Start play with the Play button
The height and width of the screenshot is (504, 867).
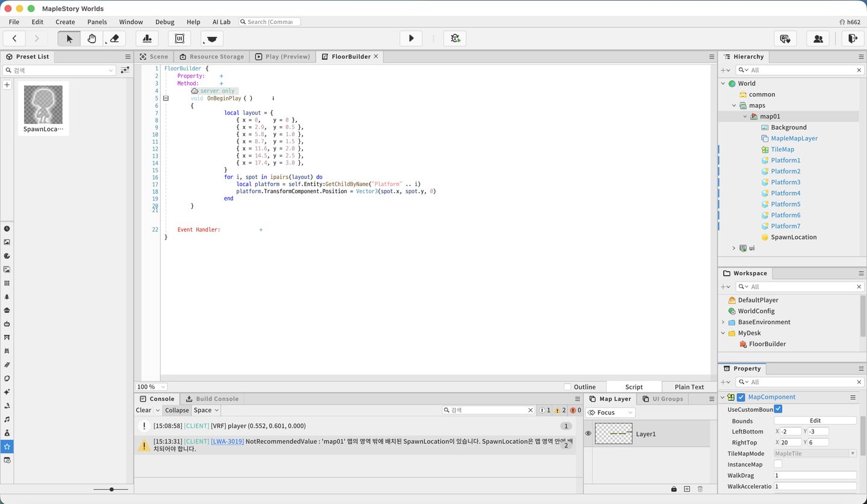click(411, 39)
